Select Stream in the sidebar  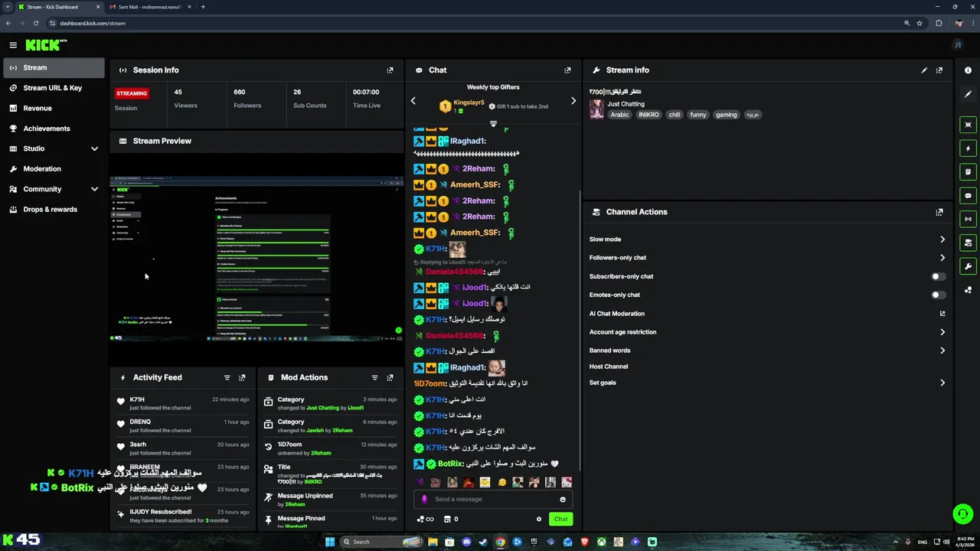54,67
